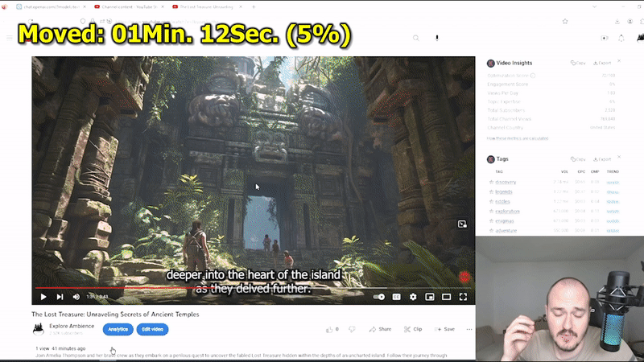The height and width of the screenshot is (362, 644).
Task: Export the Tags list
Action: click(x=602, y=158)
